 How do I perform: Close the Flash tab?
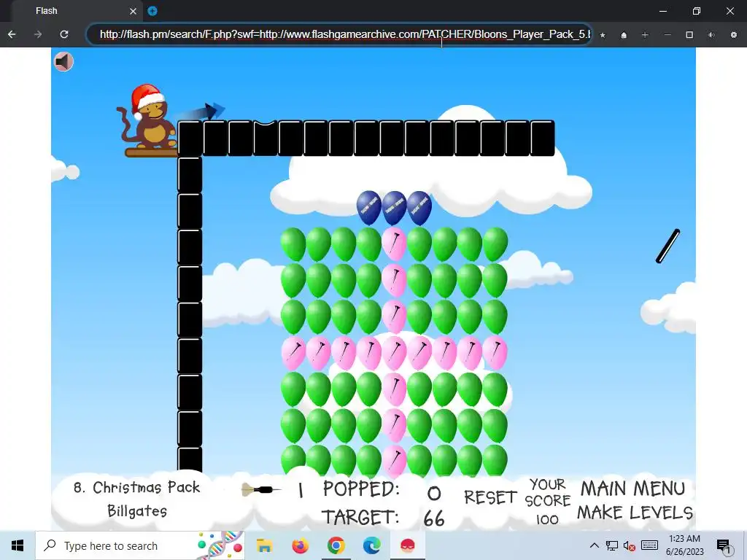tap(133, 11)
